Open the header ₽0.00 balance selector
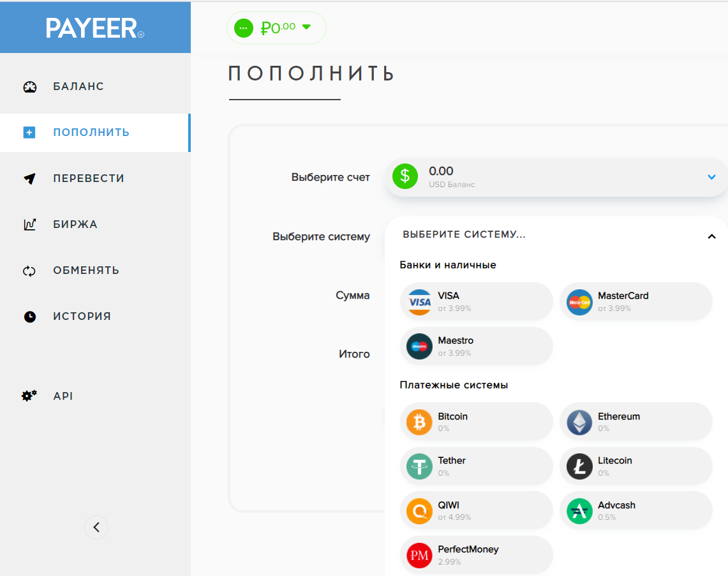728x576 pixels. click(276, 28)
